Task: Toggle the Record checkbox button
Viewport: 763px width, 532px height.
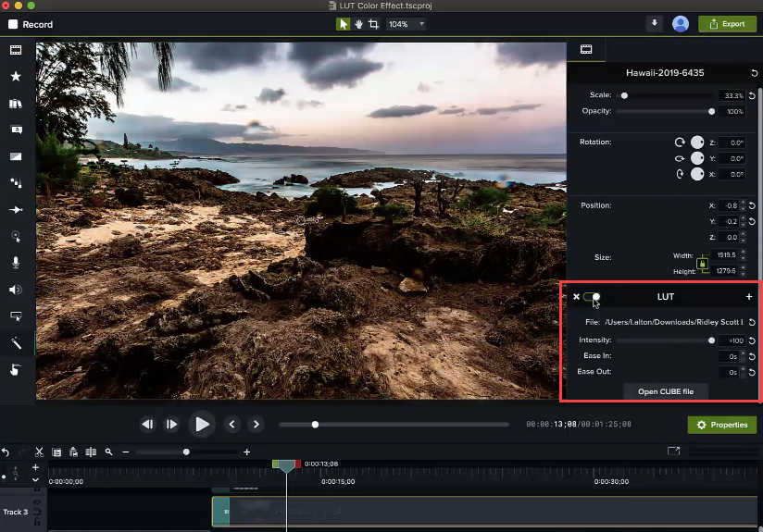Action: 13,24
